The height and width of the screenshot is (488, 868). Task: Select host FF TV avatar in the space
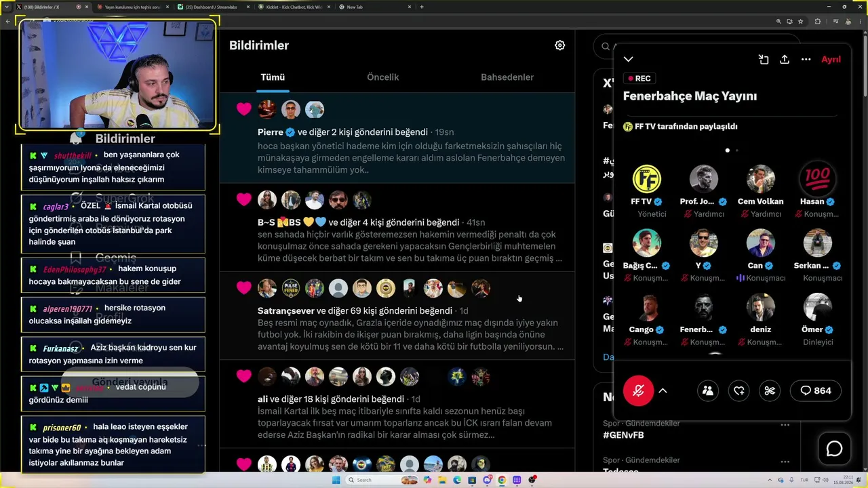pos(646,179)
